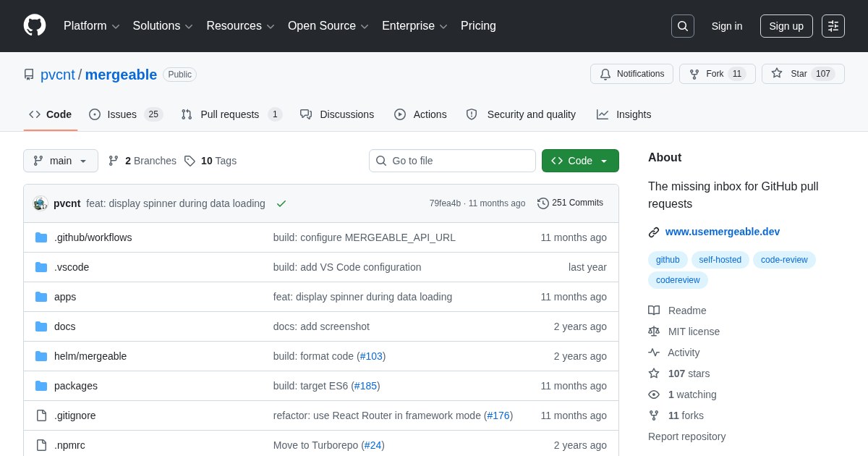The image size is (868, 456).
Task: Open pull request #176 link
Action: tap(498, 415)
